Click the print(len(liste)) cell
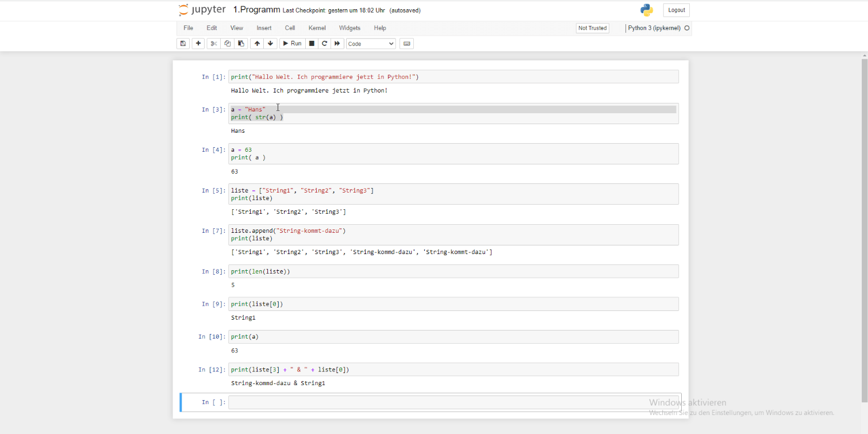Viewport: 868px width, 434px height. pos(454,271)
